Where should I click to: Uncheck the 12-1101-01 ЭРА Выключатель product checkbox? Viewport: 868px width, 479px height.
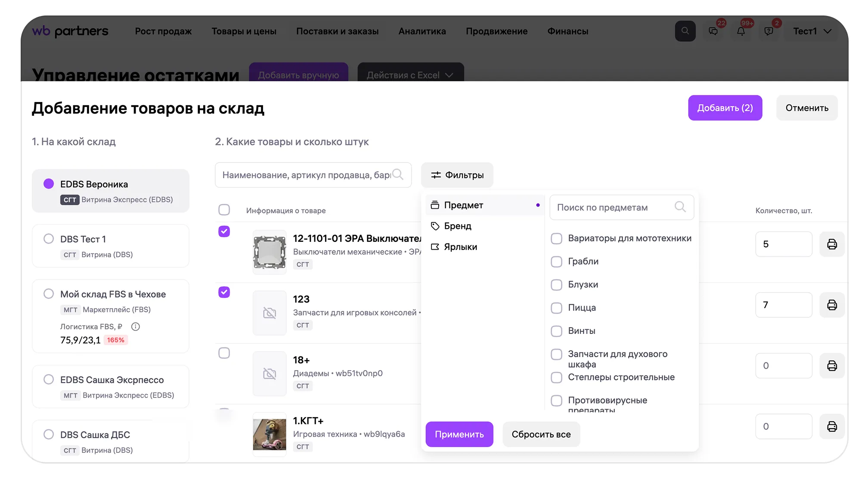coord(224,232)
